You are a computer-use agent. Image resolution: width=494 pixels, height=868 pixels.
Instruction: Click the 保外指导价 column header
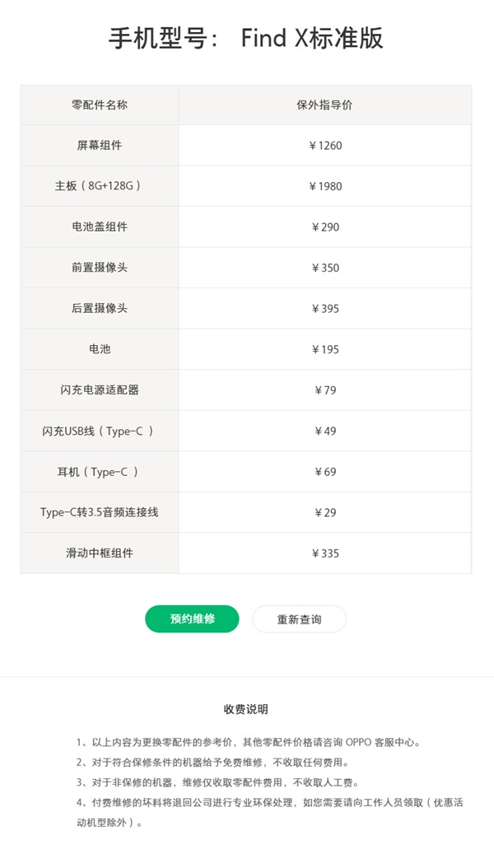325,105
